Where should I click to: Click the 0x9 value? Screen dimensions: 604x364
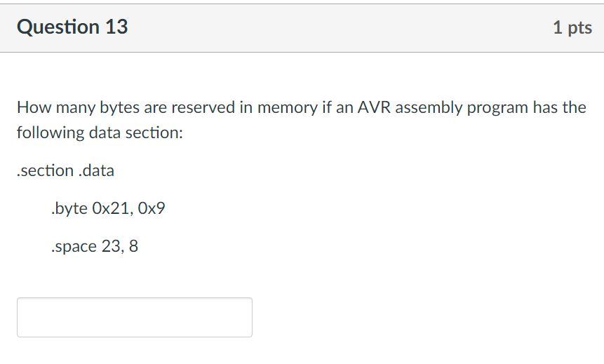152,208
